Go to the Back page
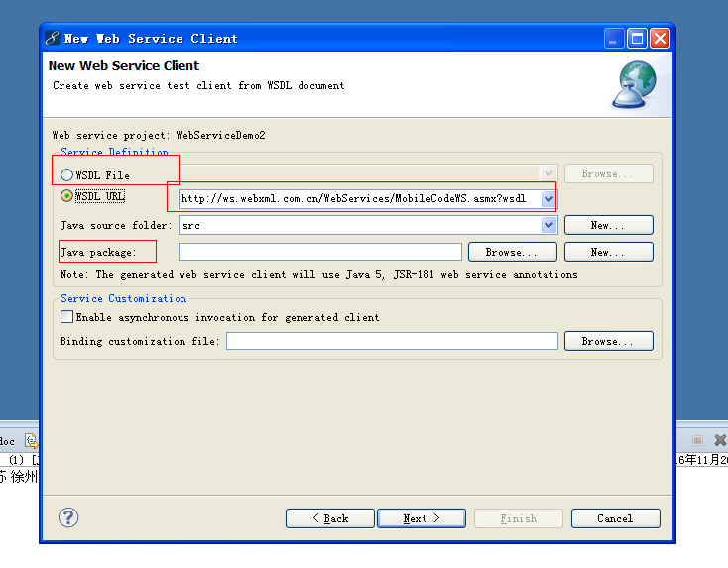The height and width of the screenshot is (568, 728). 330,518
